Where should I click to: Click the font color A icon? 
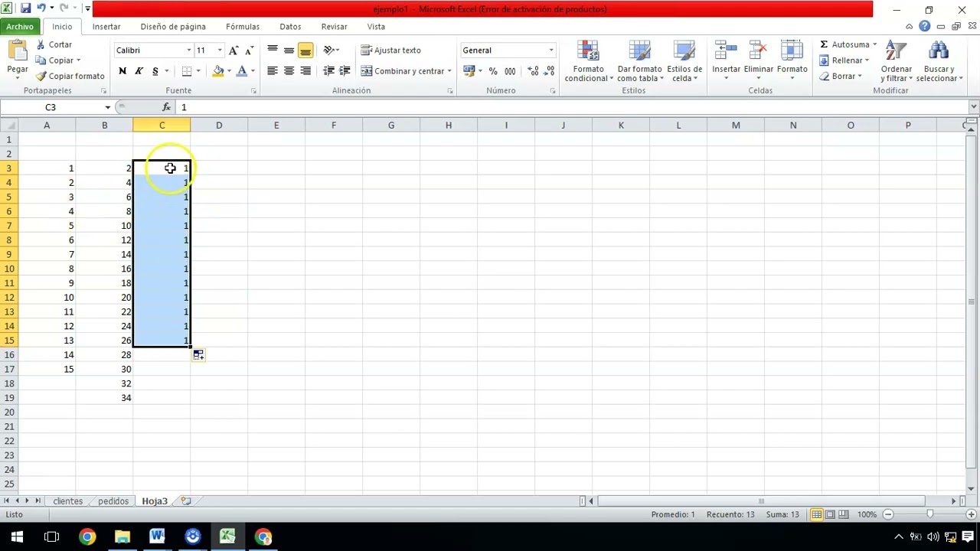(x=242, y=71)
